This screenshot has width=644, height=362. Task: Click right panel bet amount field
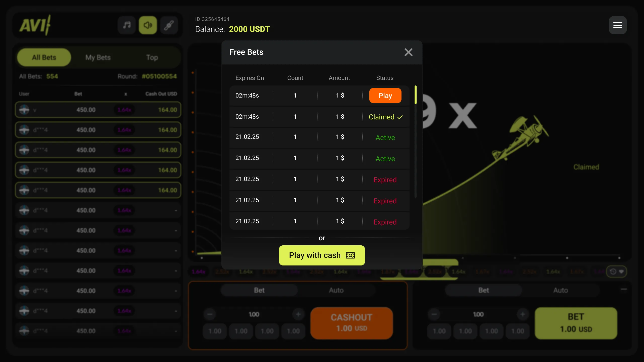click(x=478, y=314)
